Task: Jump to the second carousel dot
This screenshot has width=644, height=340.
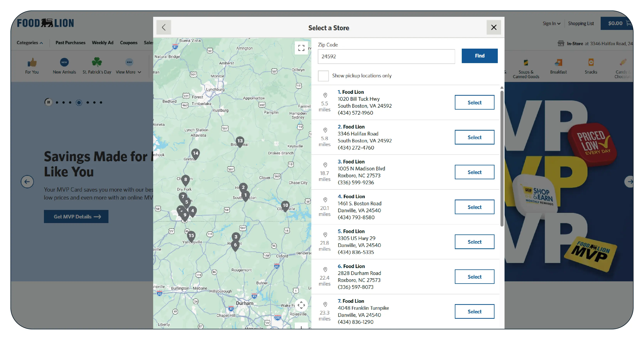Action: (64, 102)
